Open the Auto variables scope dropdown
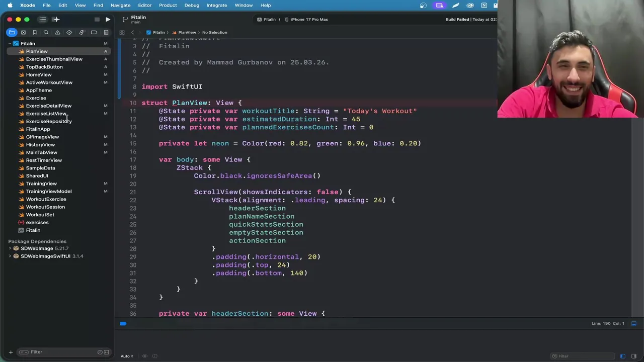This screenshot has height=362, width=644. (x=127, y=356)
